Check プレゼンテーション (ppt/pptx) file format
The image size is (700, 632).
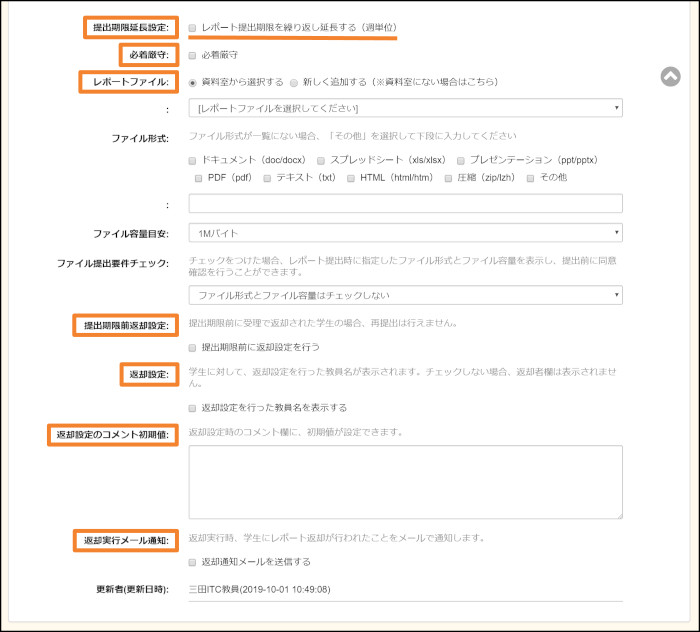(x=461, y=160)
